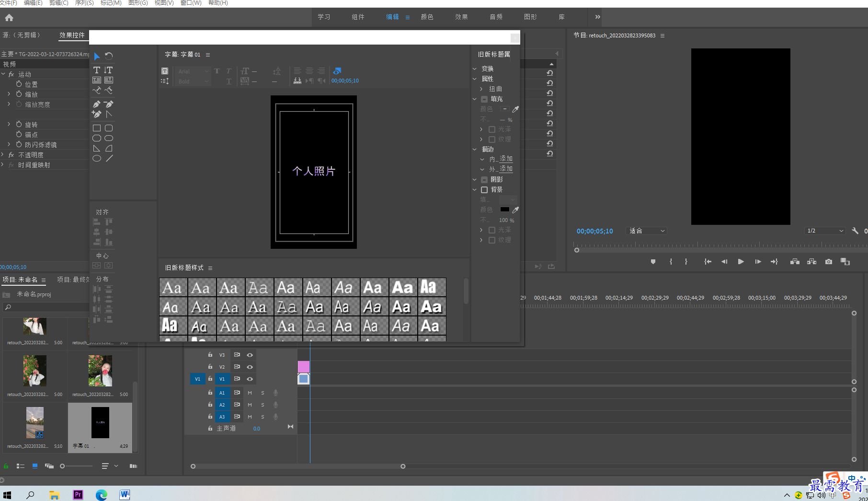Click the Tab Stops ruler icon

tap(297, 81)
